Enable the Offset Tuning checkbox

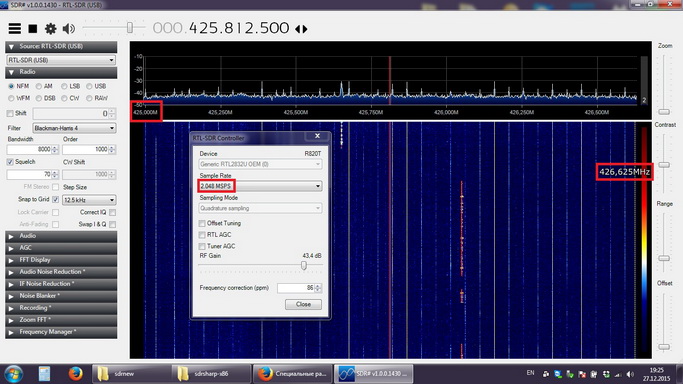[x=202, y=223]
